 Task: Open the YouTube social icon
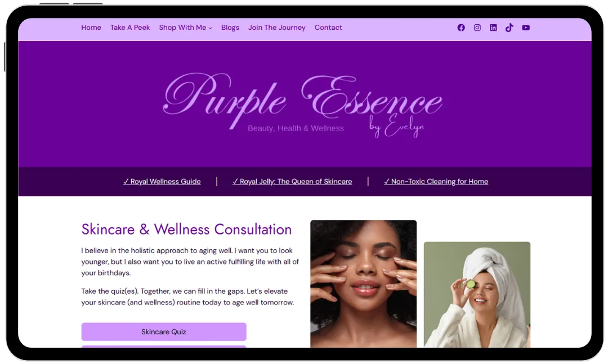(x=526, y=28)
